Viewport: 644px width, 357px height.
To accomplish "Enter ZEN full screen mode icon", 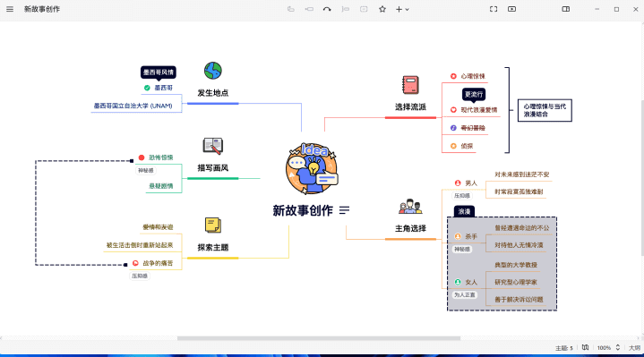I will (x=494, y=9).
